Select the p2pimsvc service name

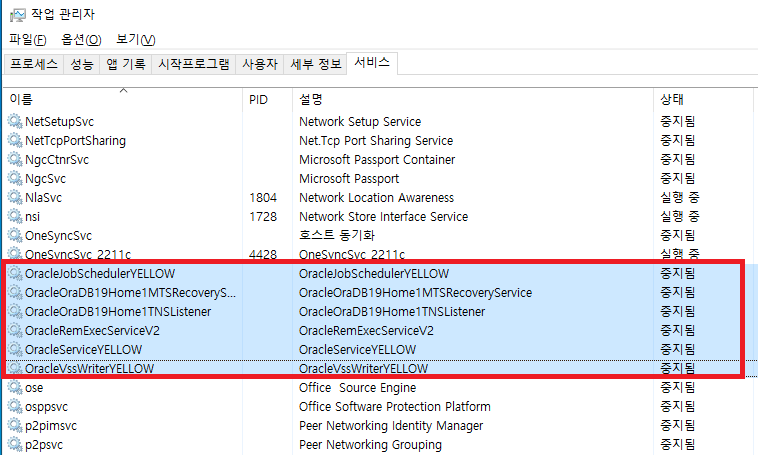coord(51,426)
